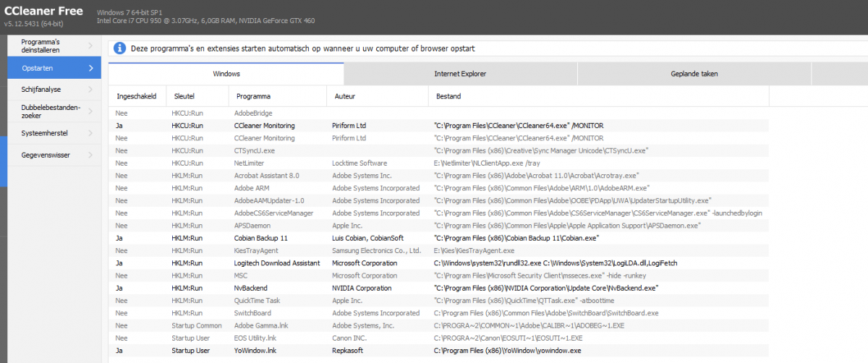
Task: Select the YoWindow.lnk startup item
Action: coord(255,351)
